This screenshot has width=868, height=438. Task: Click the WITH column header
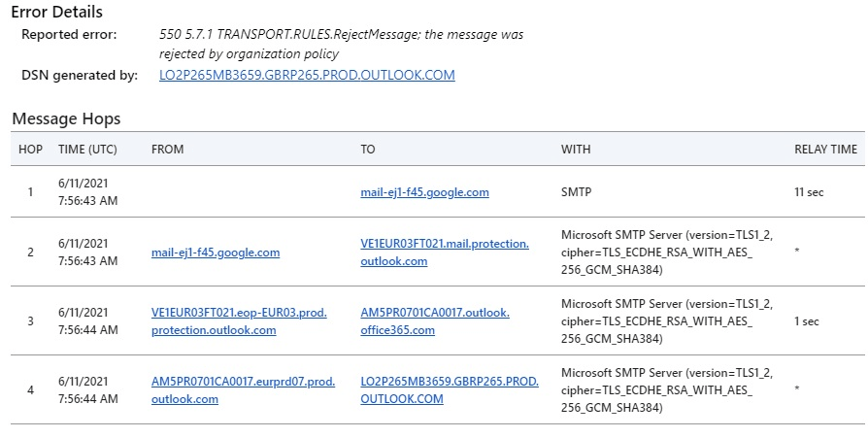pyautogui.click(x=576, y=150)
